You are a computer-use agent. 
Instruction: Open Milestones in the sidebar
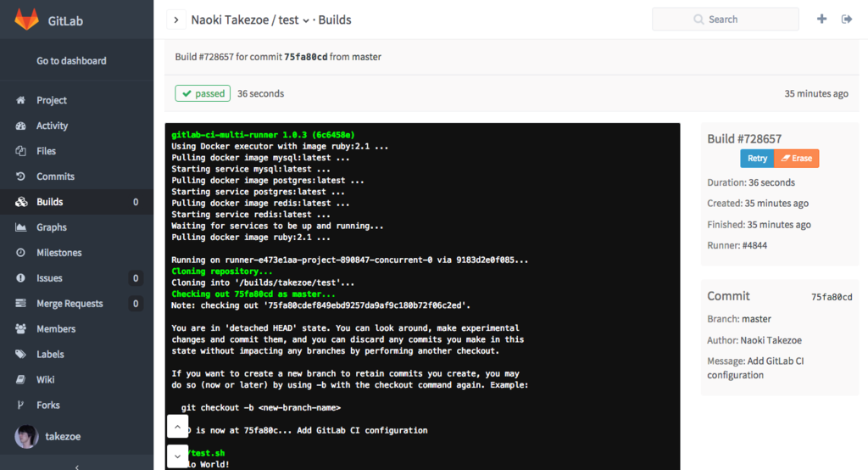click(77, 253)
